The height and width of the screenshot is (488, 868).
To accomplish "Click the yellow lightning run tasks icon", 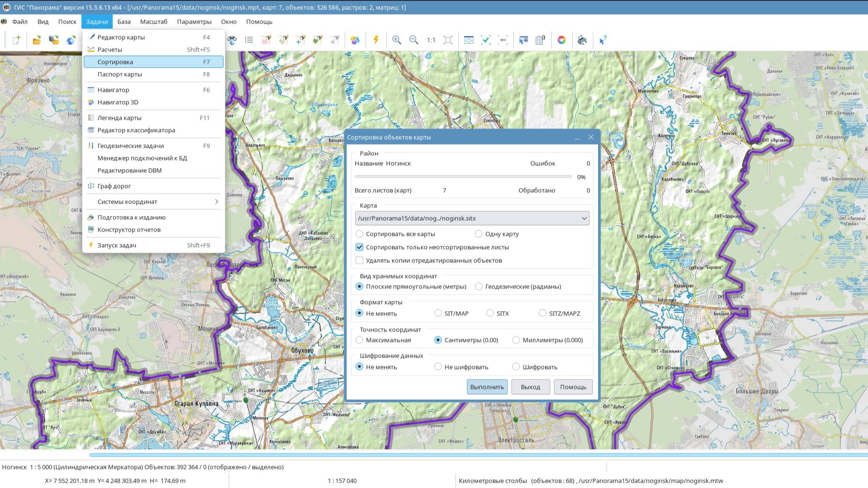I will [x=376, y=40].
